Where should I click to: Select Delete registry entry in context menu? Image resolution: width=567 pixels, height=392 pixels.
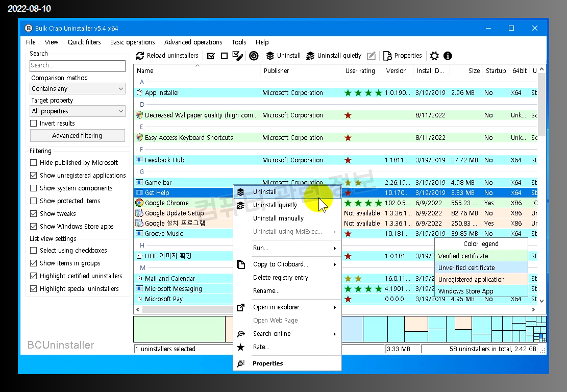click(287, 278)
